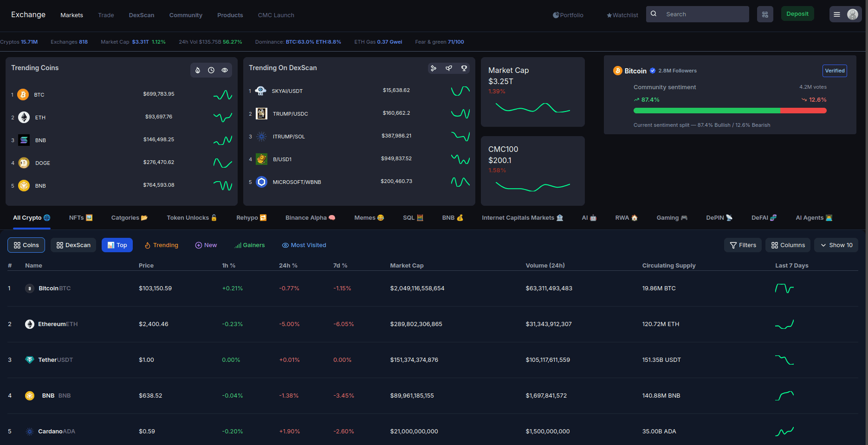The image size is (868, 445).
Task: Click the Exchange logo text
Action: [x=28, y=14]
